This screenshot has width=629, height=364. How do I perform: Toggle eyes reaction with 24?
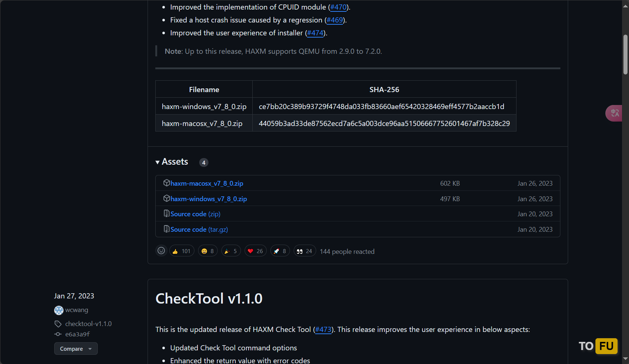[305, 251]
